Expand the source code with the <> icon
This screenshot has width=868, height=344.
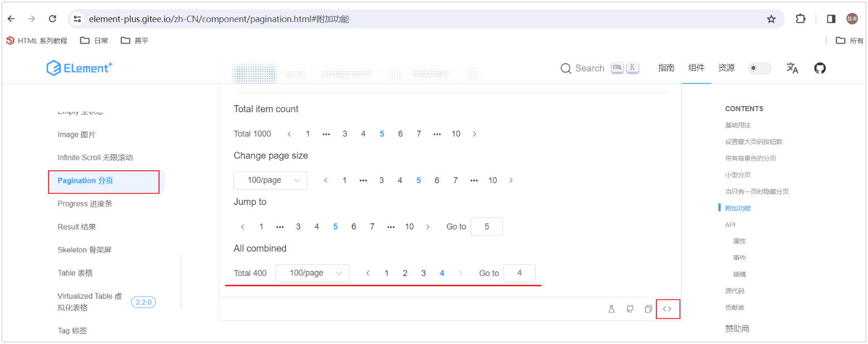pyautogui.click(x=668, y=308)
